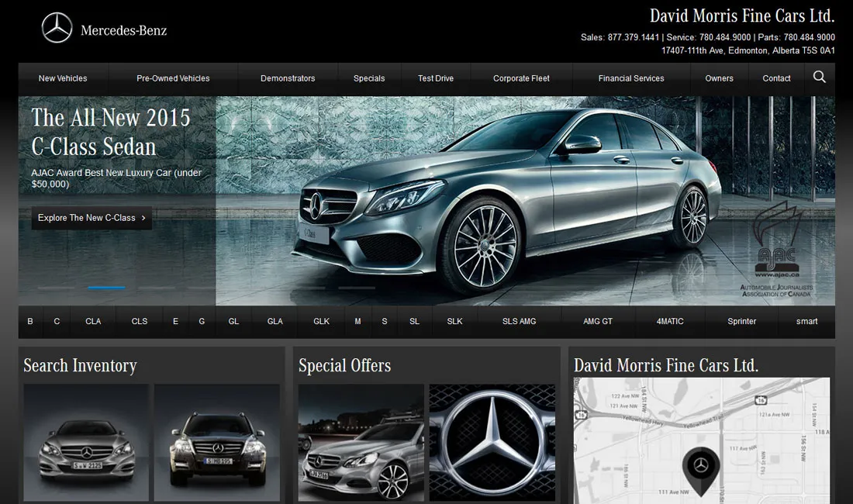
Task: View the M model class tab
Action: point(358,321)
